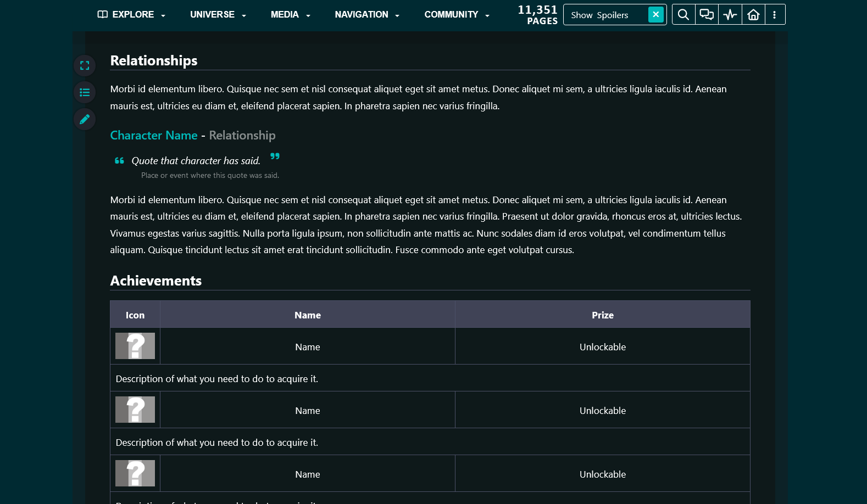Open the Navigation menu
The image size is (867, 504).
tap(366, 15)
